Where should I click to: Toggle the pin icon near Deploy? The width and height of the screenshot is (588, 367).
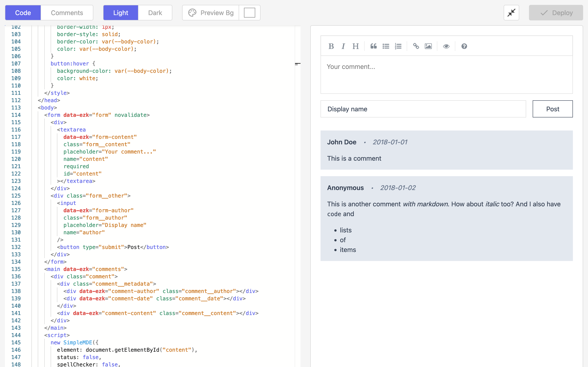[x=511, y=12]
